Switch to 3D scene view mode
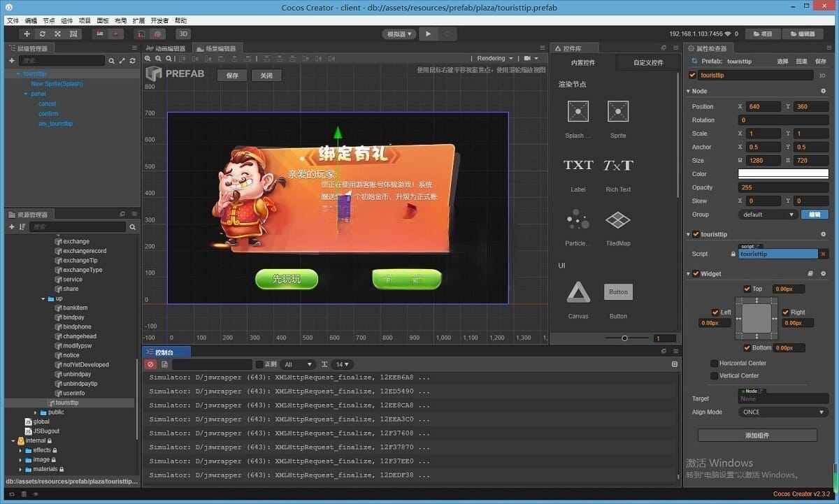839x504 pixels. pos(182,34)
